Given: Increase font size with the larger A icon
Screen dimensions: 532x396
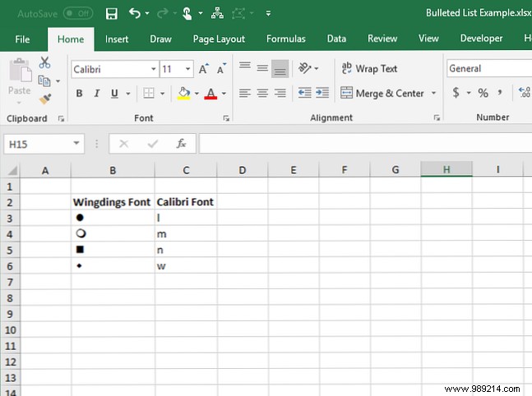Looking at the screenshot, I should [x=204, y=69].
